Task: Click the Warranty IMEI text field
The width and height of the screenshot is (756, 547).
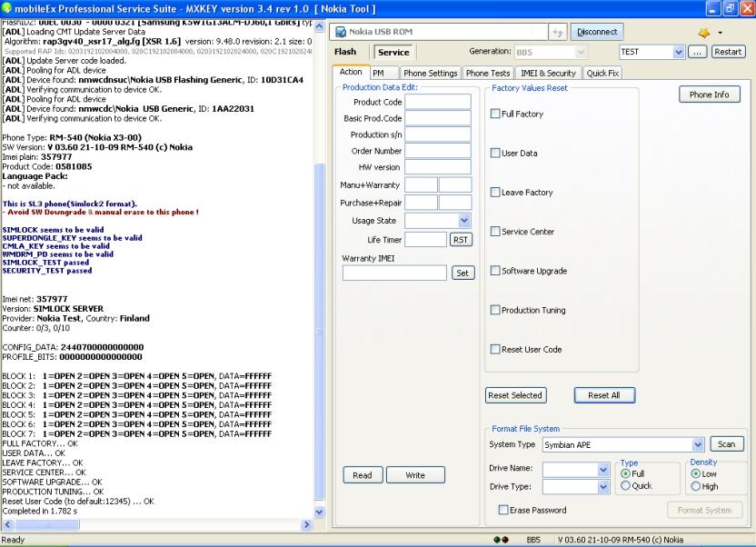Action: 394,273
